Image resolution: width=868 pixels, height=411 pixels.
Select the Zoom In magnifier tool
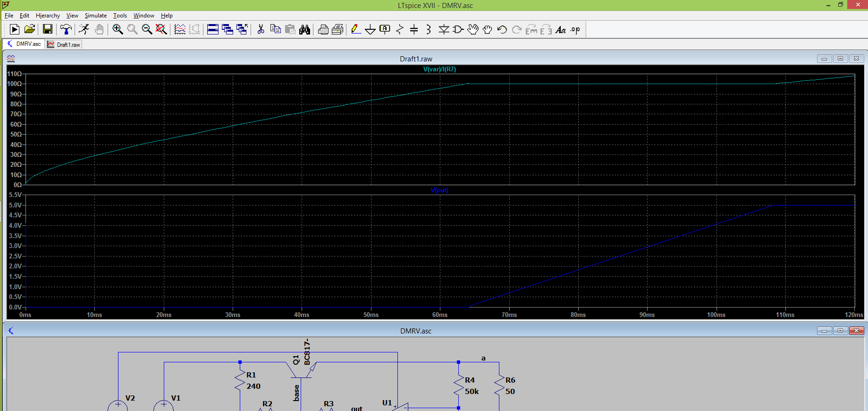[x=118, y=29]
